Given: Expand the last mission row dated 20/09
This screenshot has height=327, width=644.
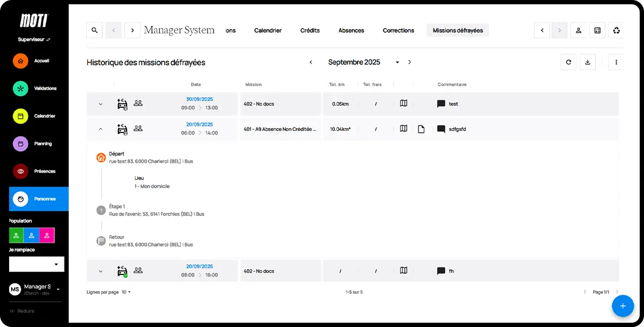Looking at the screenshot, I should pyautogui.click(x=100, y=271).
